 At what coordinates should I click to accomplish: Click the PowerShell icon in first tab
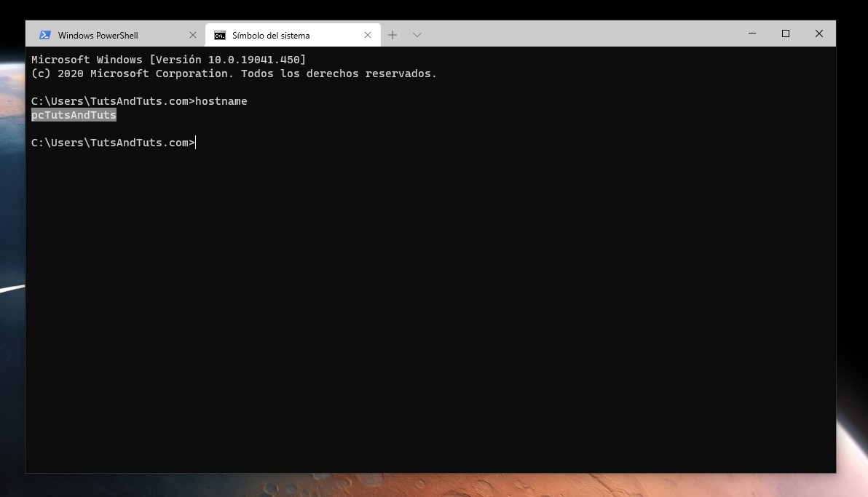[45, 35]
